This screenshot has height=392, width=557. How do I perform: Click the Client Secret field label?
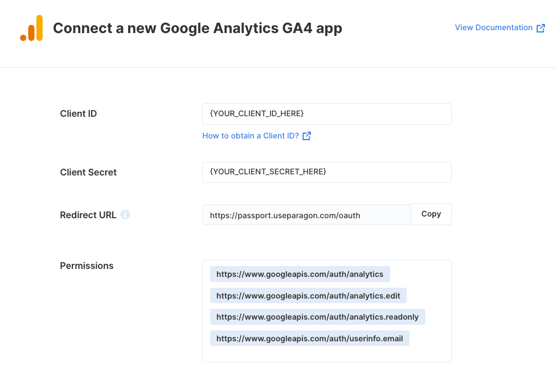pos(88,173)
